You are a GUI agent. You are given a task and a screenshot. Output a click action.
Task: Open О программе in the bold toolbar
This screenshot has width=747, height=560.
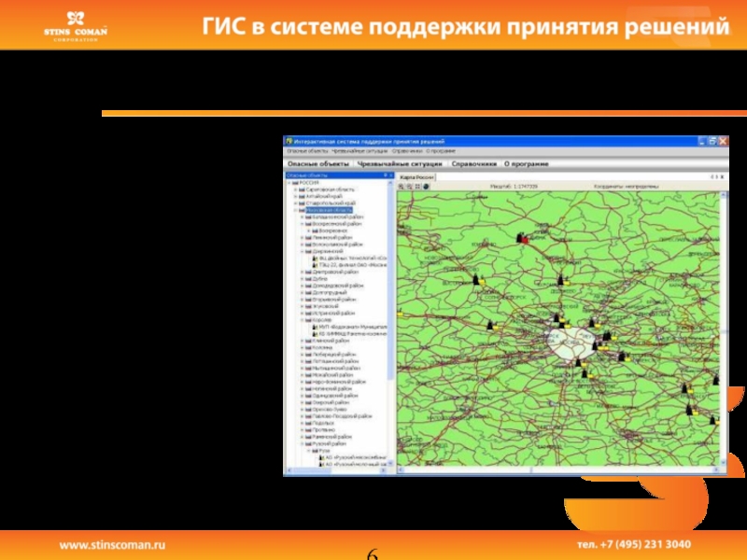(x=527, y=164)
